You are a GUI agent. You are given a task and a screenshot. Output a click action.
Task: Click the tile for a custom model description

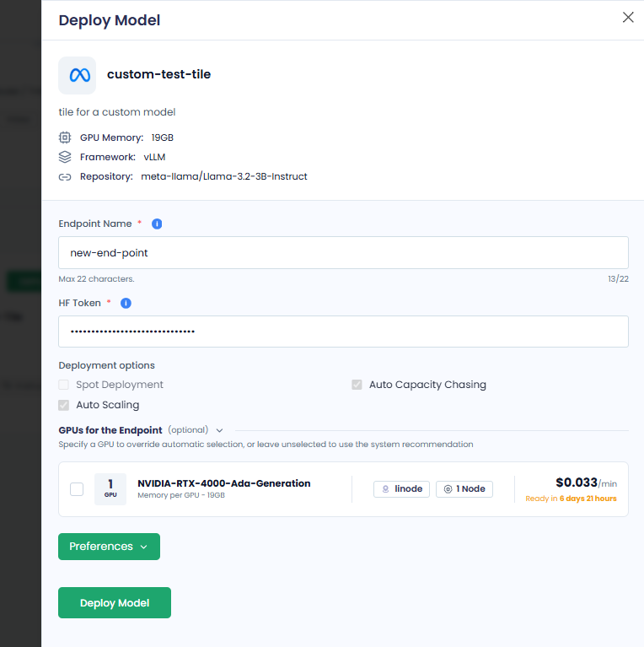point(116,112)
